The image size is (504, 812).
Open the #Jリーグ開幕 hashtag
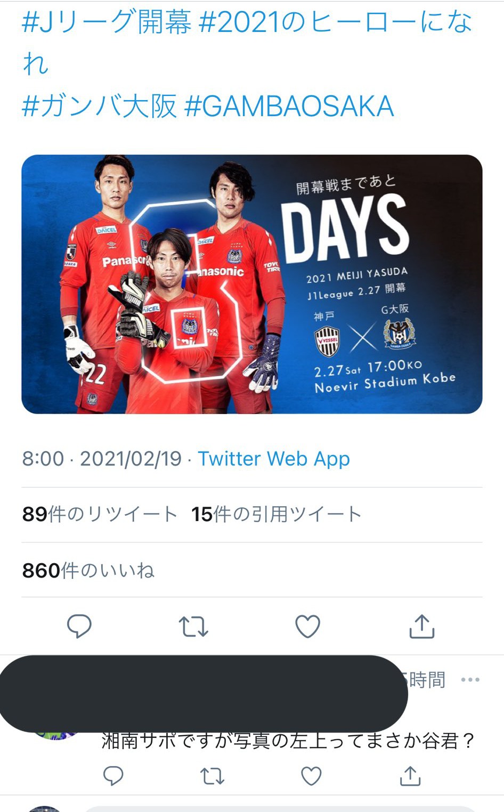point(107,22)
